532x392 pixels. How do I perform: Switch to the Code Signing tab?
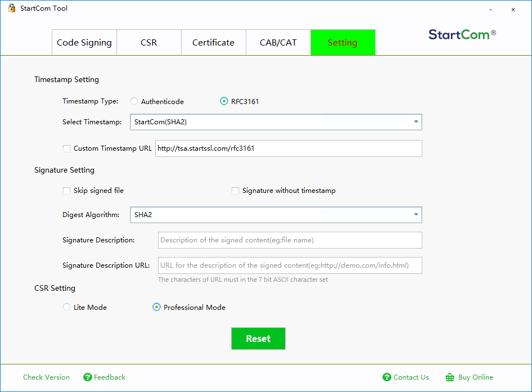point(84,42)
